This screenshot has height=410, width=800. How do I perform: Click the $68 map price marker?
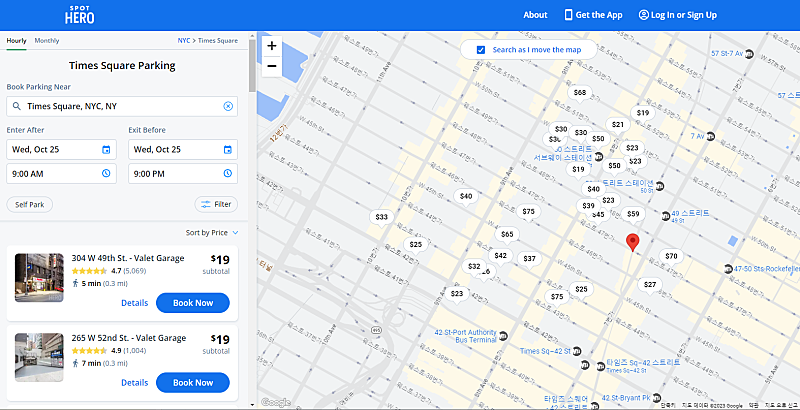[x=580, y=93]
